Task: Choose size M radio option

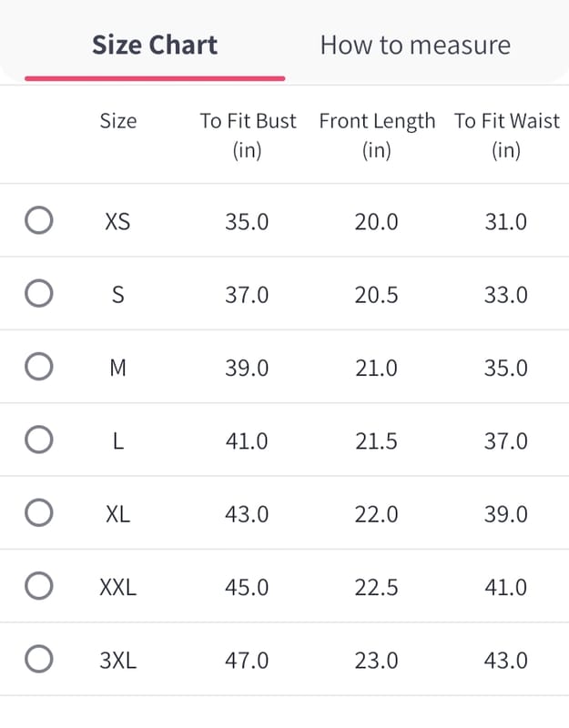Action: pyautogui.click(x=38, y=367)
